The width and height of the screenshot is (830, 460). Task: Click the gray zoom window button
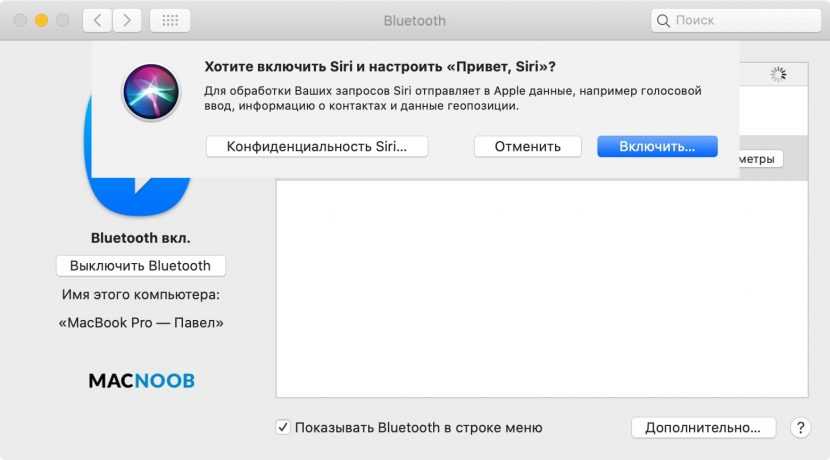[x=62, y=20]
